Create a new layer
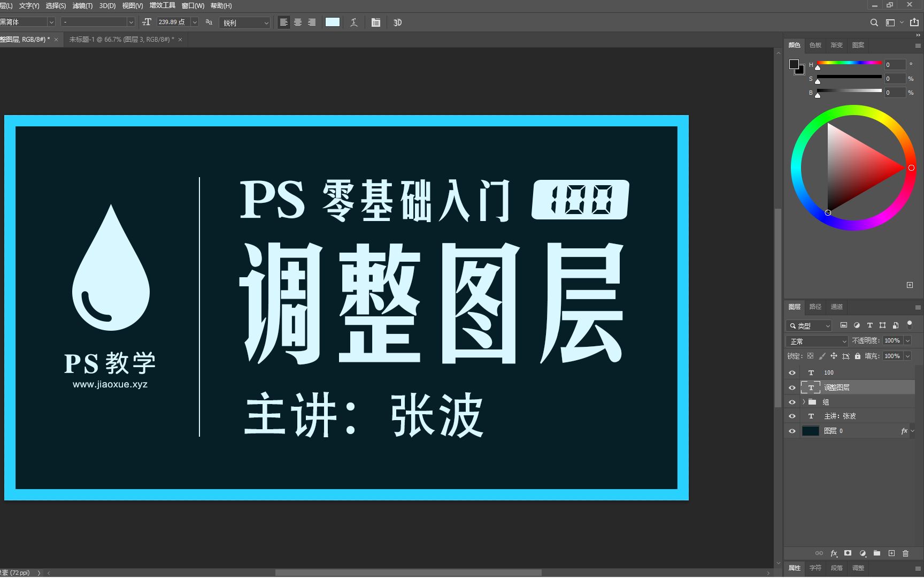The height and width of the screenshot is (578, 924). 891,553
